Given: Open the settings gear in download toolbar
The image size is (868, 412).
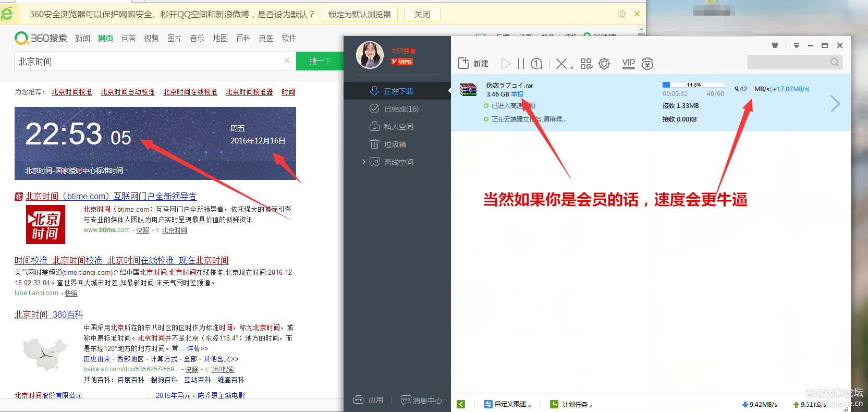Looking at the screenshot, I should coord(604,64).
